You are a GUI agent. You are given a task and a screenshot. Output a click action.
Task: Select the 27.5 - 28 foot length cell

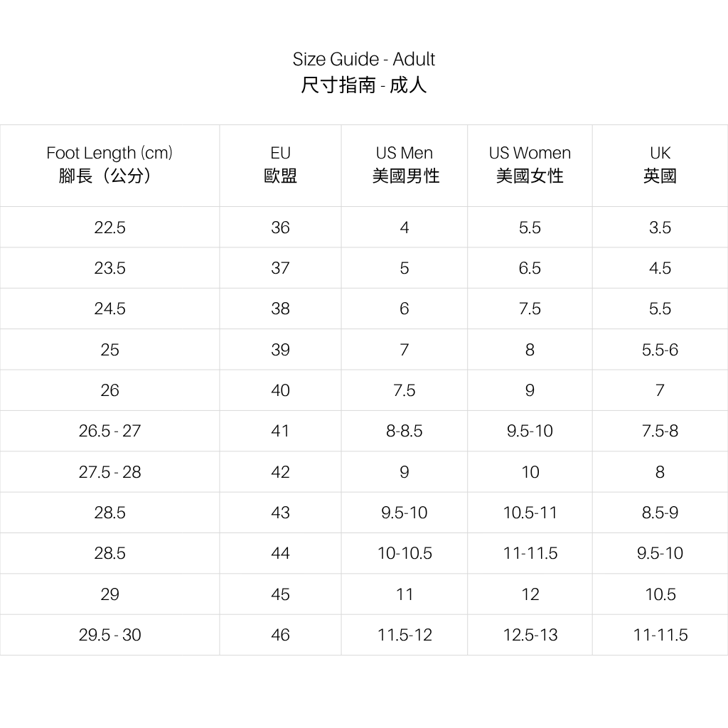109,472
